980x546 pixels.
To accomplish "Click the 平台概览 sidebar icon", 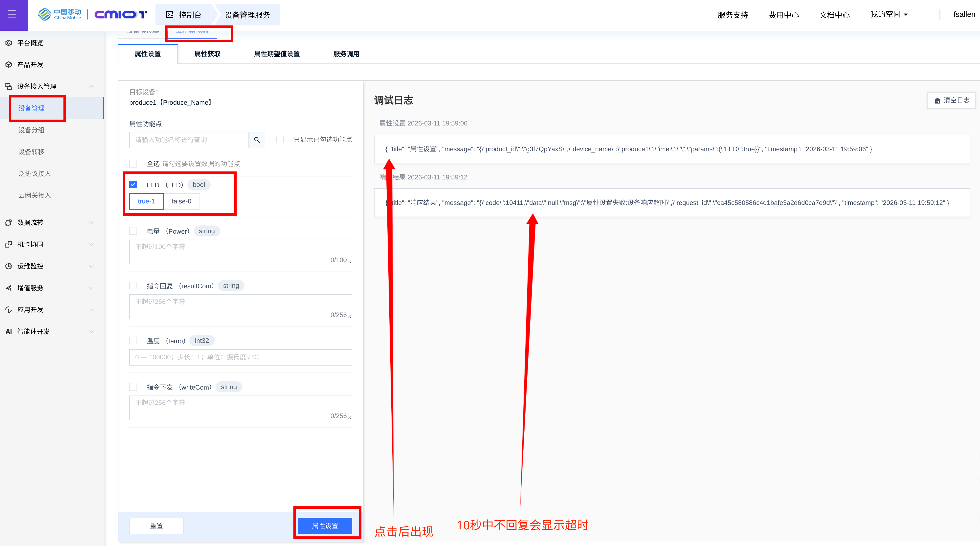I will pyautogui.click(x=9, y=43).
